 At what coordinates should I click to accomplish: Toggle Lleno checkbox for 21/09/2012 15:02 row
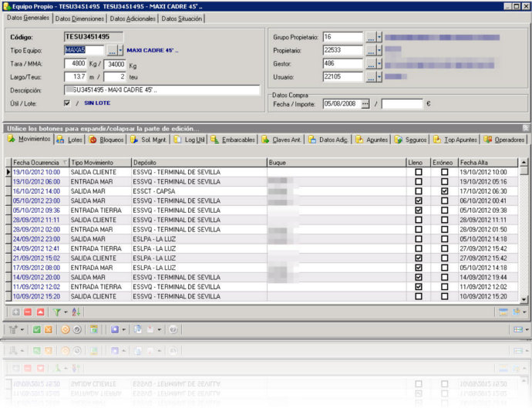[x=419, y=258]
